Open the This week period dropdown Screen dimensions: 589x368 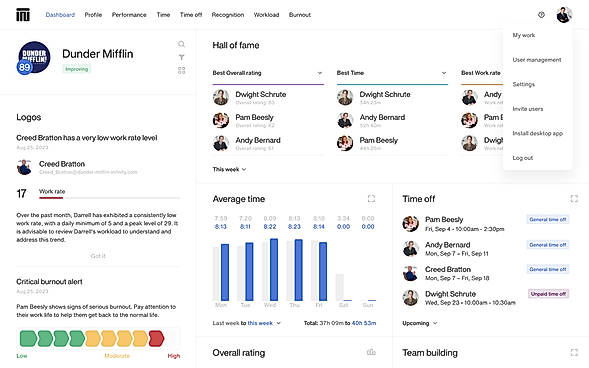229,169
